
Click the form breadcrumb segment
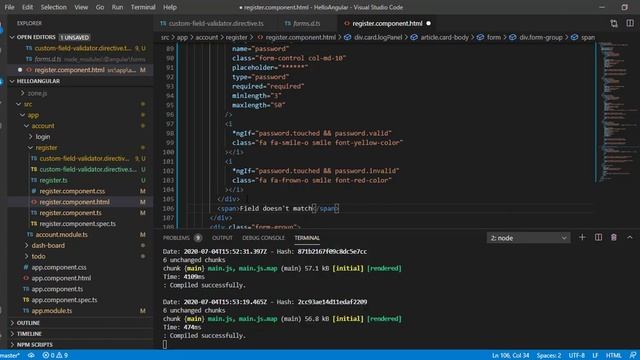tap(493, 37)
